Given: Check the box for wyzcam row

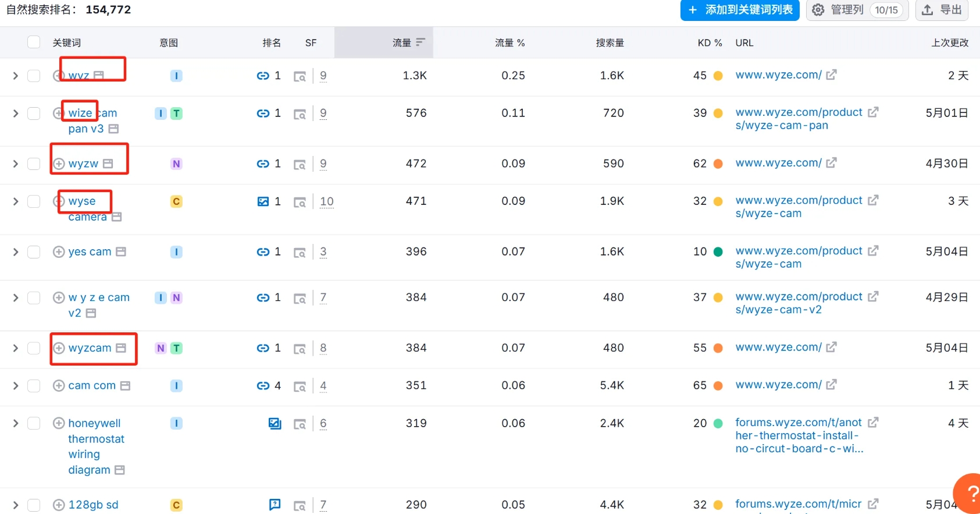Looking at the screenshot, I should (x=34, y=348).
